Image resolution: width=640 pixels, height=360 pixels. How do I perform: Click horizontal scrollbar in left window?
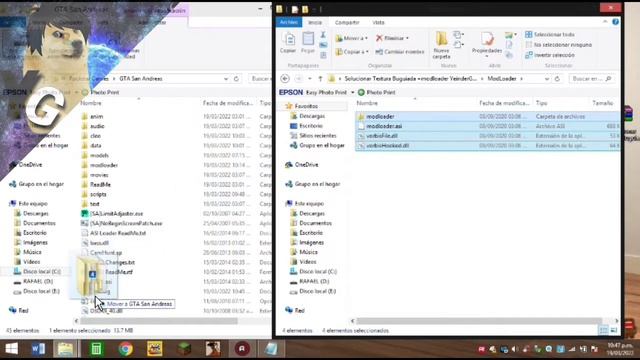(x=159, y=321)
